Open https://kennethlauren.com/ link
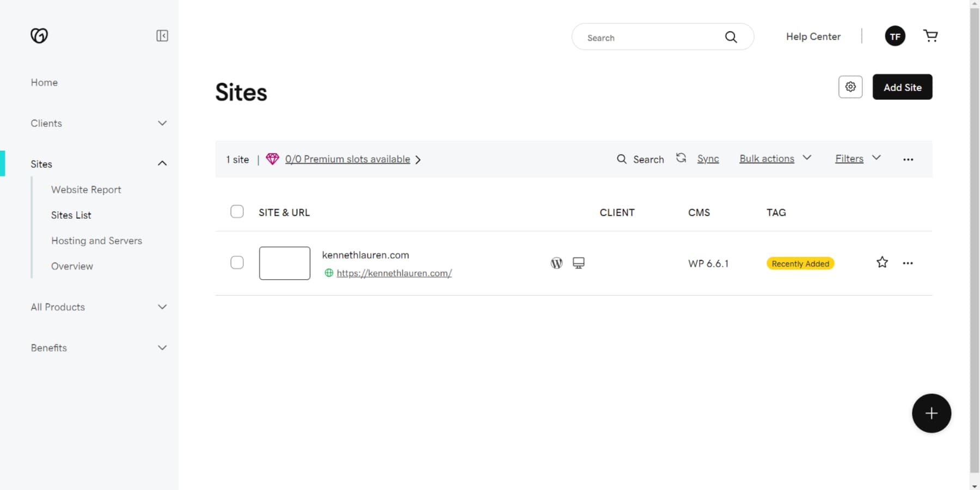The image size is (980, 490). click(394, 273)
